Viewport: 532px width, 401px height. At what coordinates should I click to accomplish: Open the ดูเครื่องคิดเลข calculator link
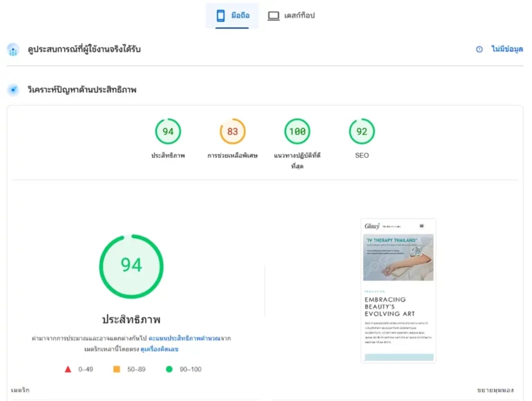[x=160, y=349]
